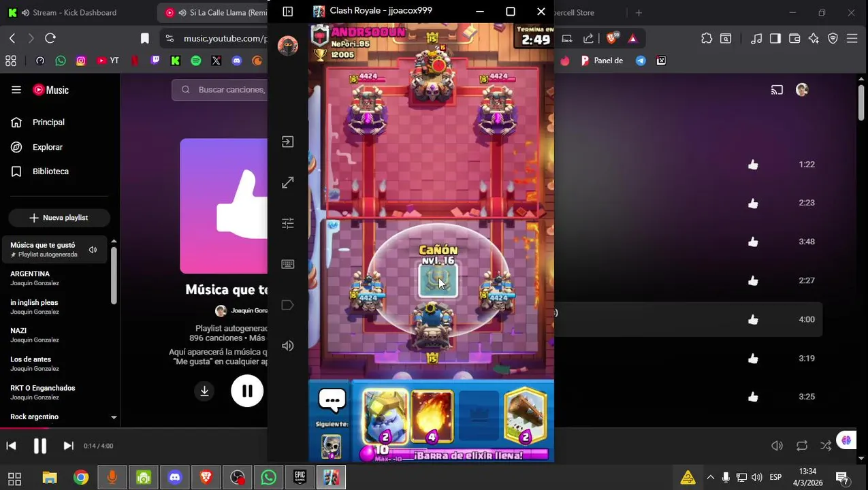Unlike the song with duration 3:19
868x490 pixels.
[753, 358]
